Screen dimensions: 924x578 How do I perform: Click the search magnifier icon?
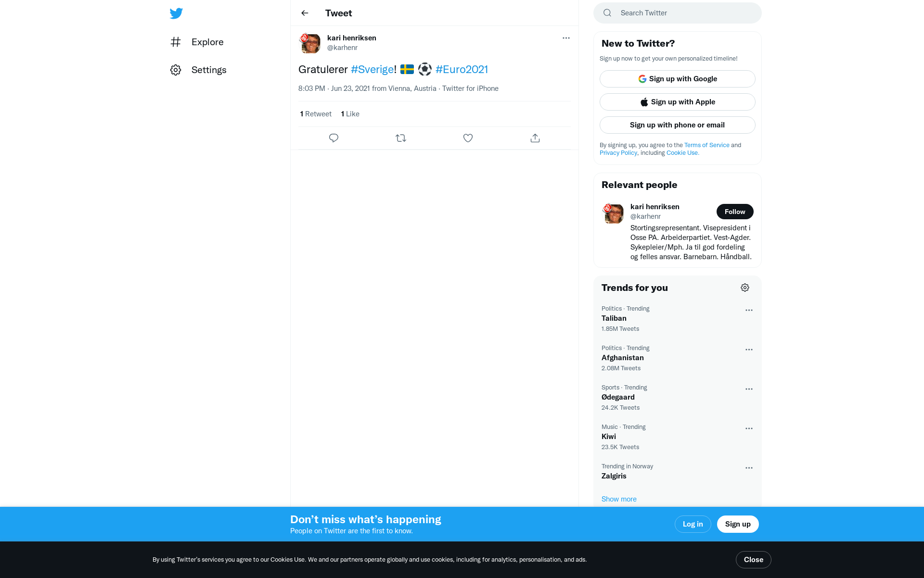click(x=607, y=13)
